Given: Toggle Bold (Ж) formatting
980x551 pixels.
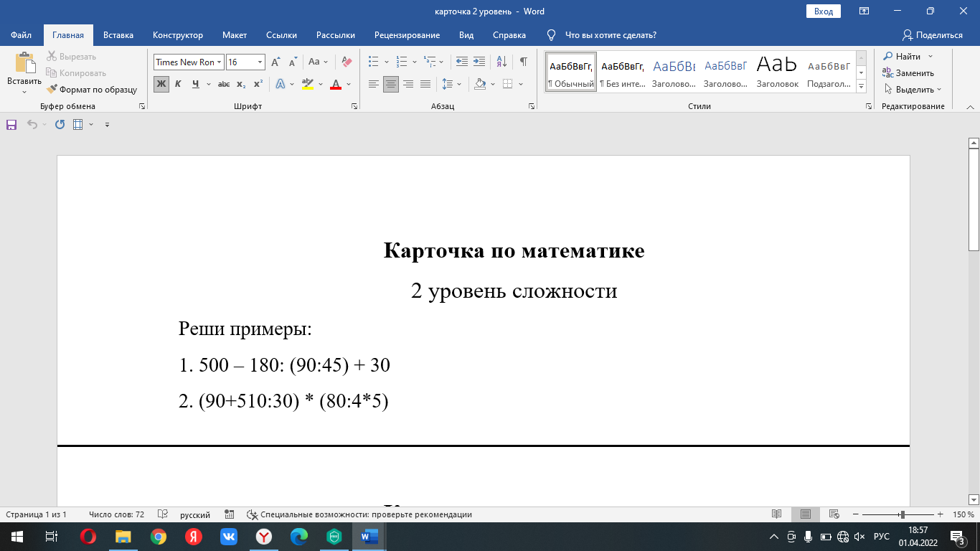Looking at the screenshot, I should [x=161, y=84].
